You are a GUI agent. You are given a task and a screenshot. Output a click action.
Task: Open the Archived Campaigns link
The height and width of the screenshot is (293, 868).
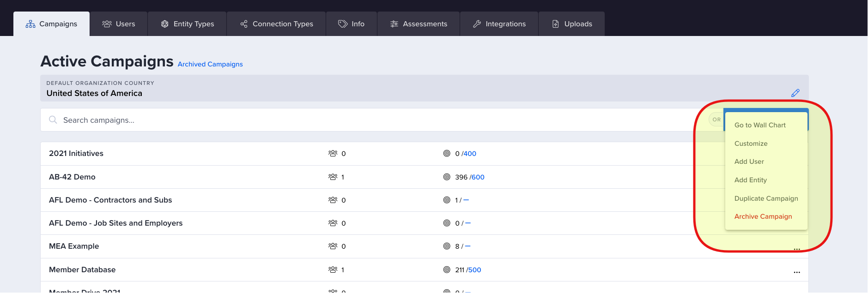210,64
